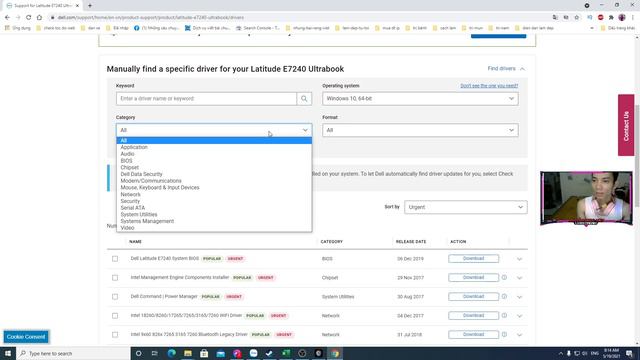640x360 pixels.
Task: Go back with browser back arrow
Action: click(x=7, y=18)
